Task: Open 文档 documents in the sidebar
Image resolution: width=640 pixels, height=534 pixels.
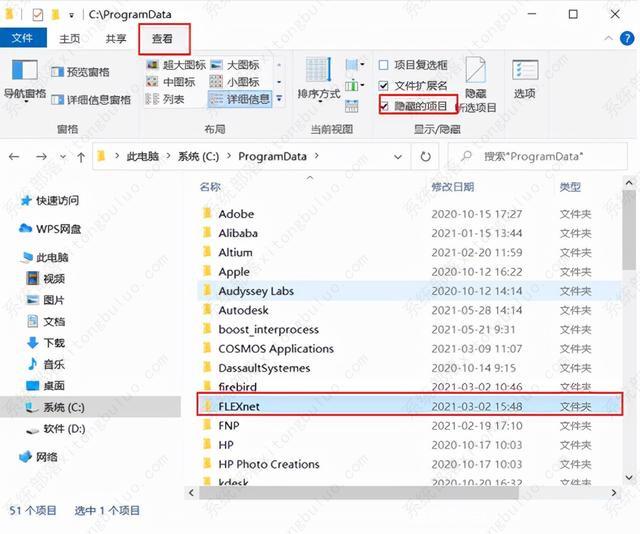Action: point(45,322)
